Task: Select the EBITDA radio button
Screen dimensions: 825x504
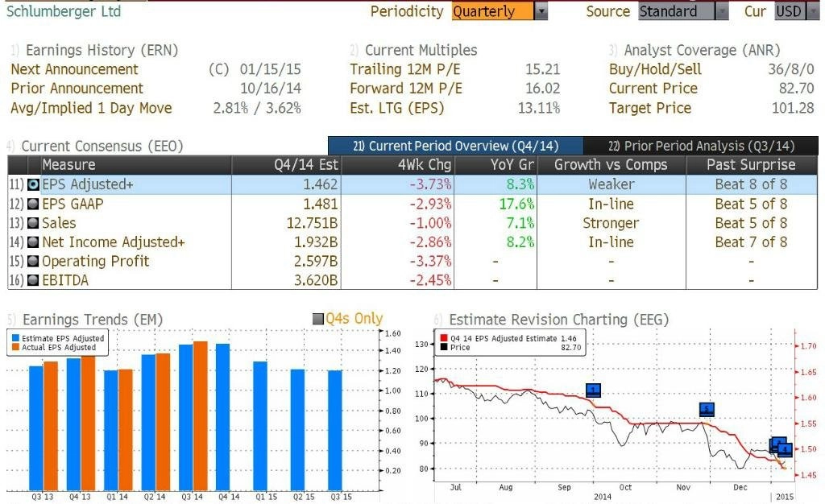Action: point(33,280)
